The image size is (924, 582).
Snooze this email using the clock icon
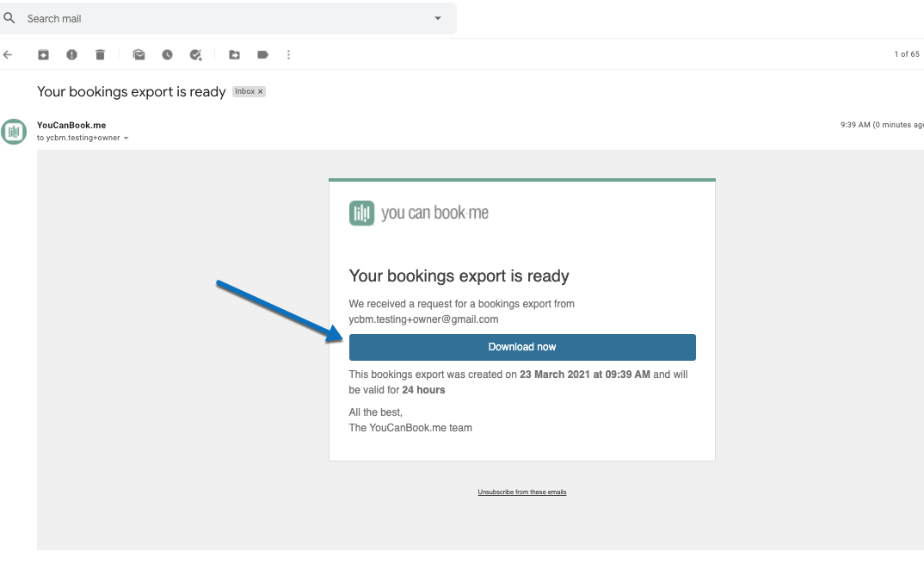coord(166,54)
